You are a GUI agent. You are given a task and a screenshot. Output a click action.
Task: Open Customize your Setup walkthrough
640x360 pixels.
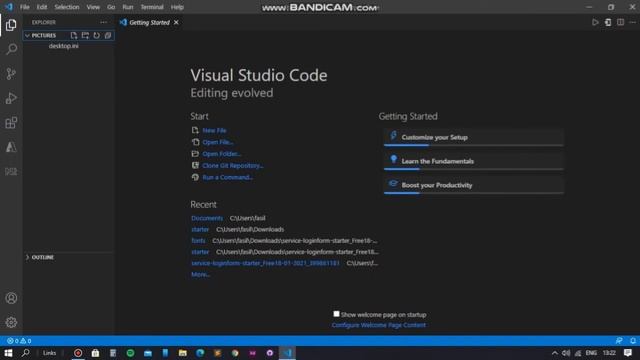coord(473,138)
